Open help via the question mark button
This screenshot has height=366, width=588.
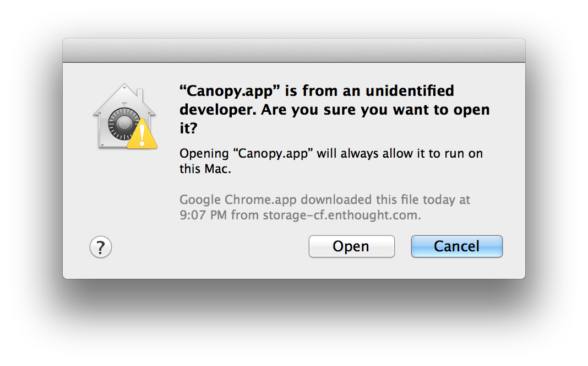(101, 247)
